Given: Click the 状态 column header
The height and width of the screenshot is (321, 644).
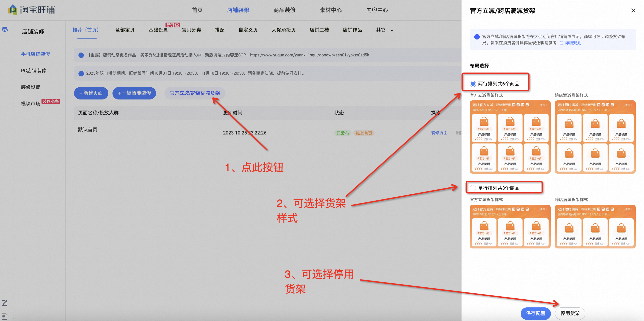Looking at the screenshot, I should tap(339, 113).
